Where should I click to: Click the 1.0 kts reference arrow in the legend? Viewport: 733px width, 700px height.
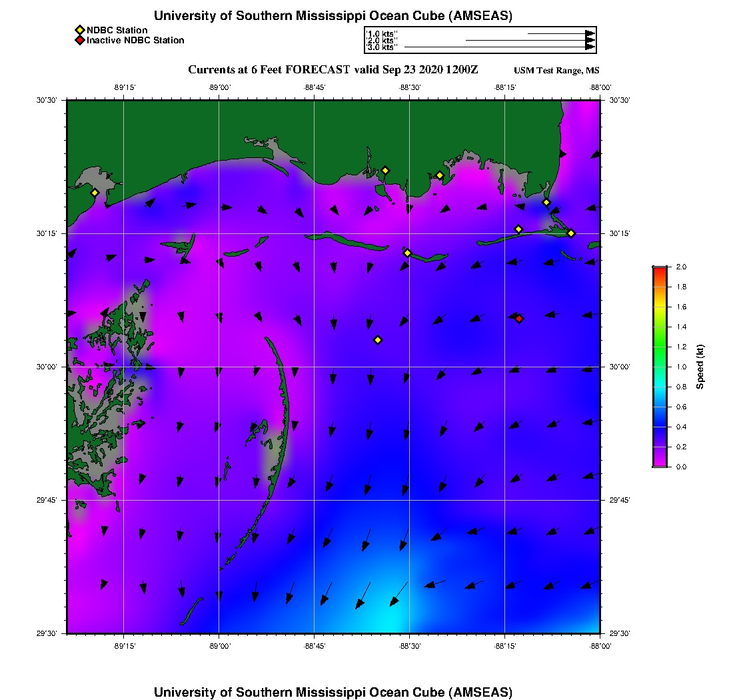(x=562, y=34)
